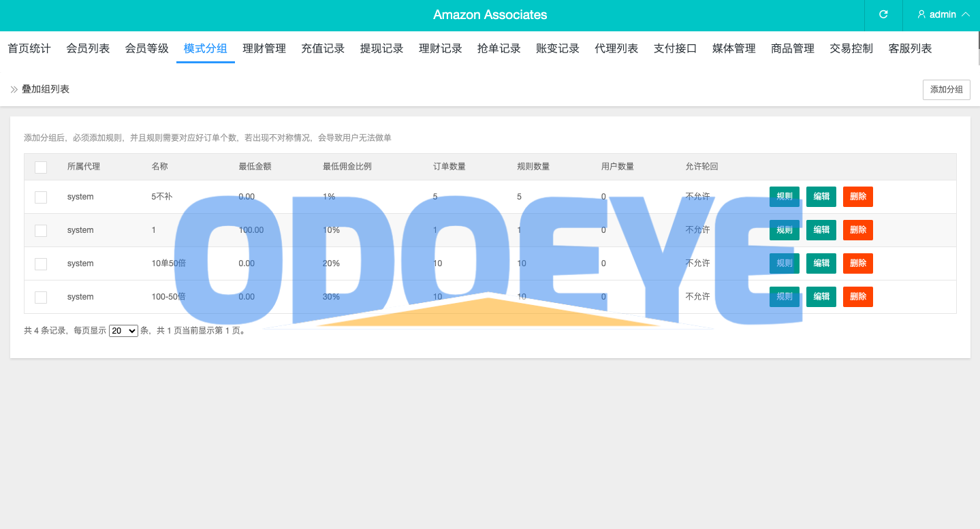The height and width of the screenshot is (529, 980).
Task: Select the checkbox for the 10单50倍 row
Action: [x=41, y=263]
